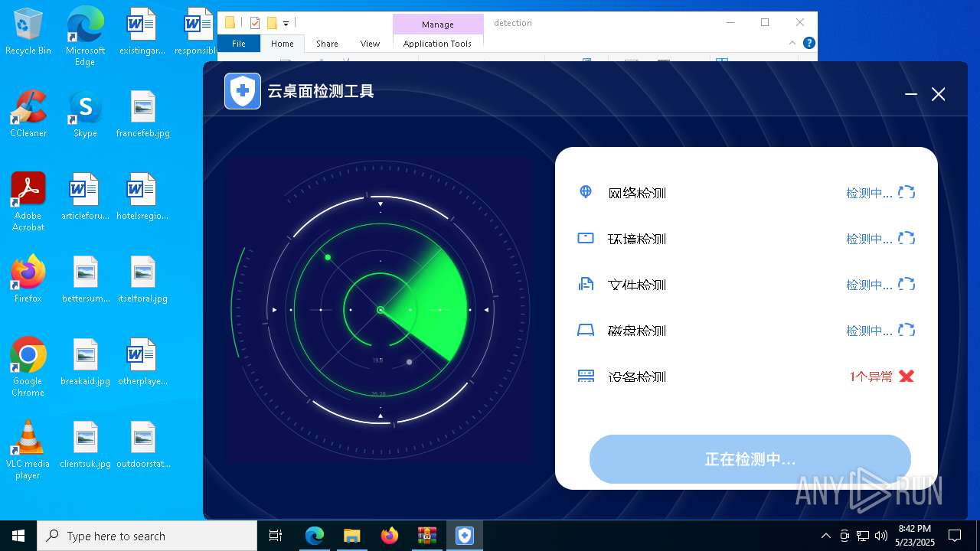The height and width of the screenshot is (551, 980).
Task: Open File Explorer from the taskbar
Action: click(x=351, y=536)
